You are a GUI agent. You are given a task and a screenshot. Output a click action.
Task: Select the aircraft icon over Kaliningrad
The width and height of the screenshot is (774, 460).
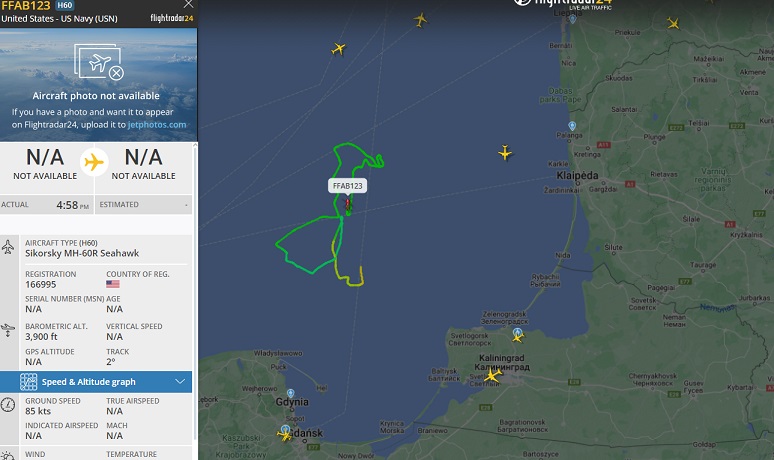[492, 376]
